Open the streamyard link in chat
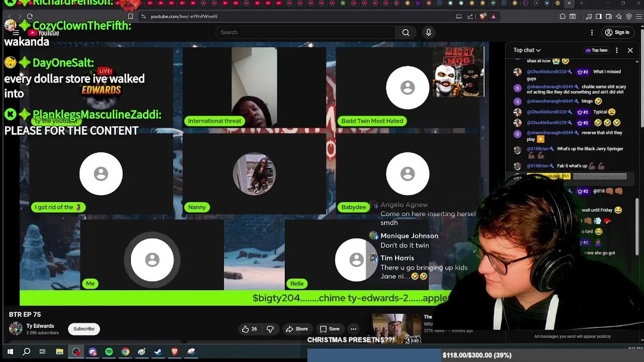The image size is (644, 362). pyautogui.click(x=600, y=176)
